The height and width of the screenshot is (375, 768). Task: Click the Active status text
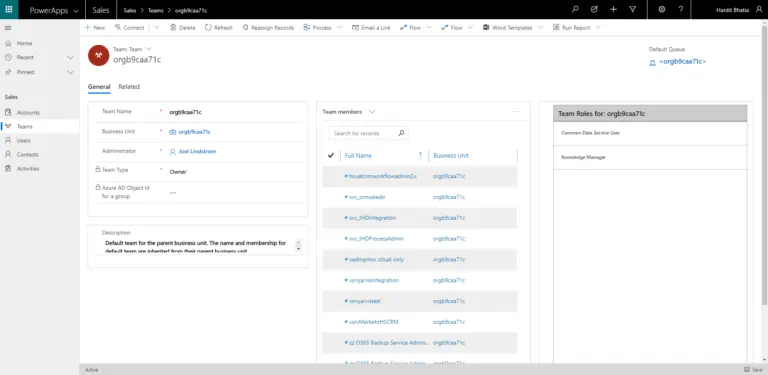pos(92,370)
